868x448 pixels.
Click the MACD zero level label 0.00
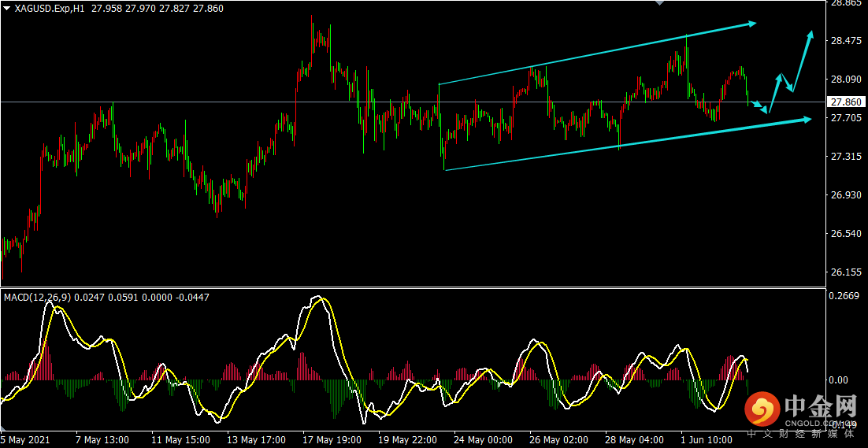tap(840, 380)
